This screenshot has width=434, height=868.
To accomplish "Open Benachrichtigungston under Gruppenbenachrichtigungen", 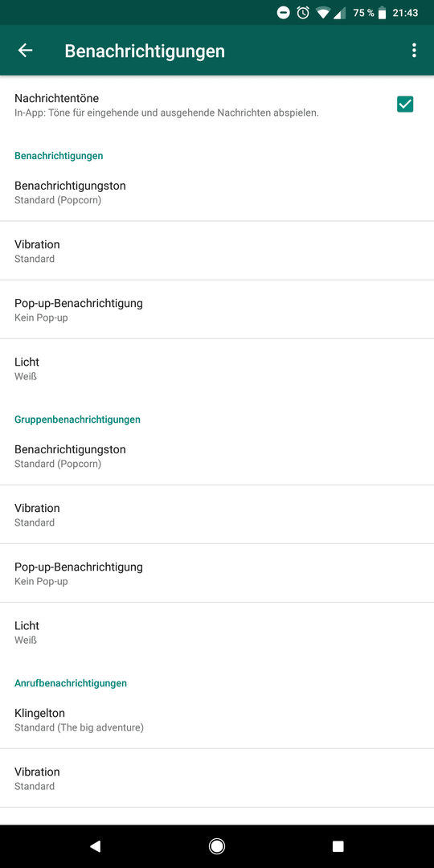I will click(217, 456).
